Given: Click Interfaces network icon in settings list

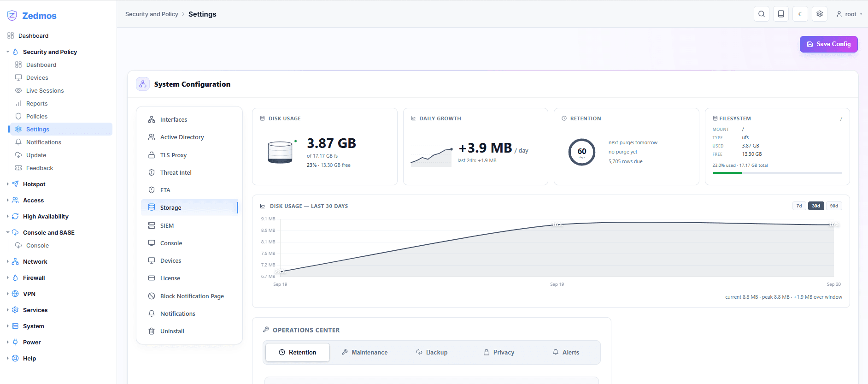Looking at the screenshot, I should (152, 119).
